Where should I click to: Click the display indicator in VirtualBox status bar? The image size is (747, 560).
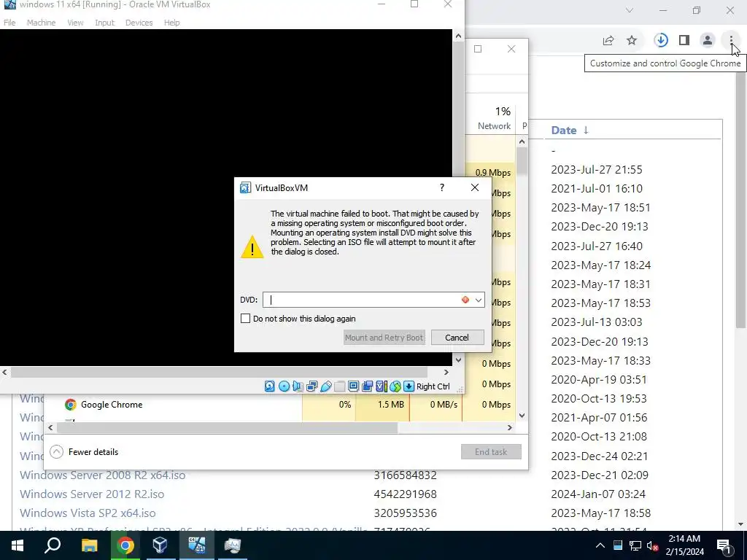point(354,386)
